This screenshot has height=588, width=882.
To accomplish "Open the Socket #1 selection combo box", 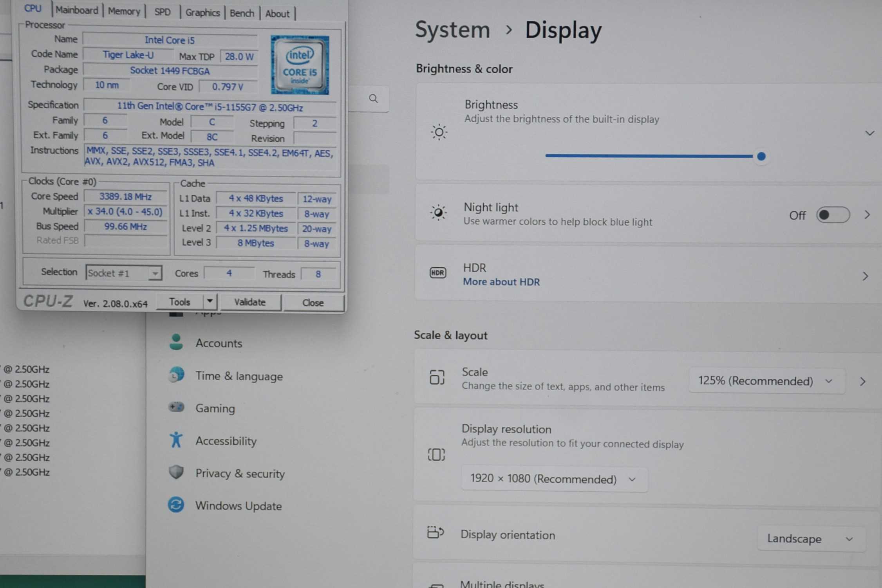I will pos(123,273).
